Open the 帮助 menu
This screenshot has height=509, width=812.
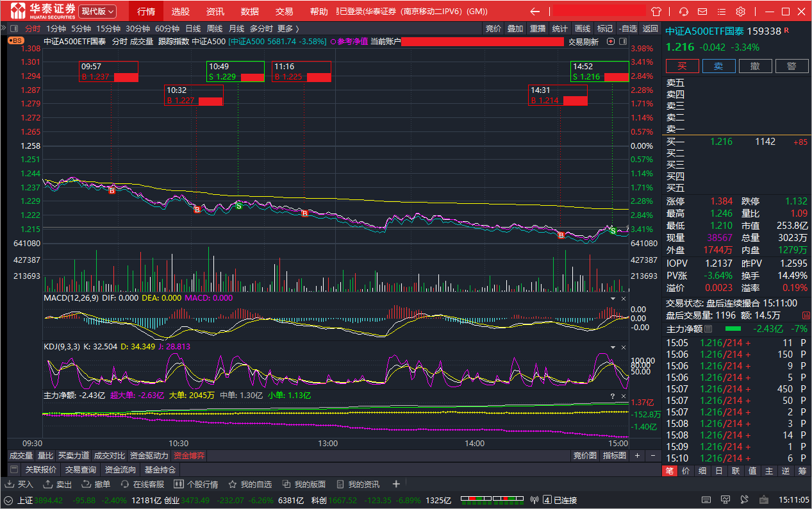coord(319,12)
